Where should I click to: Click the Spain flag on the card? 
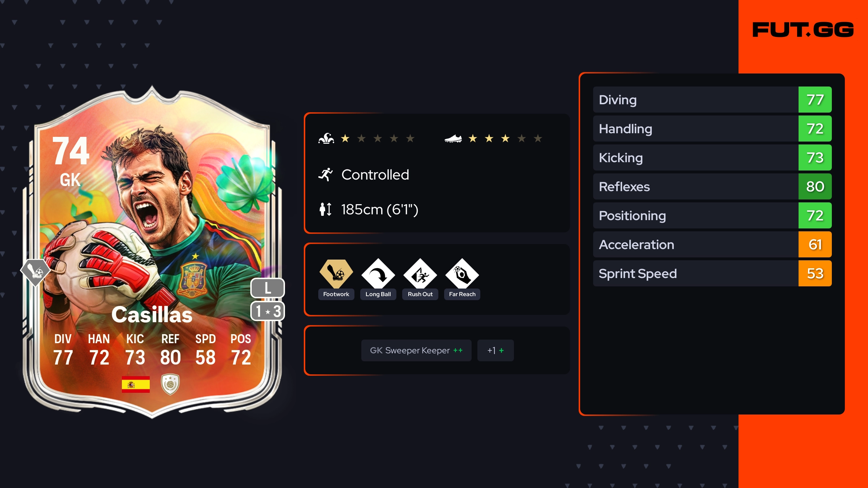click(x=136, y=384)
